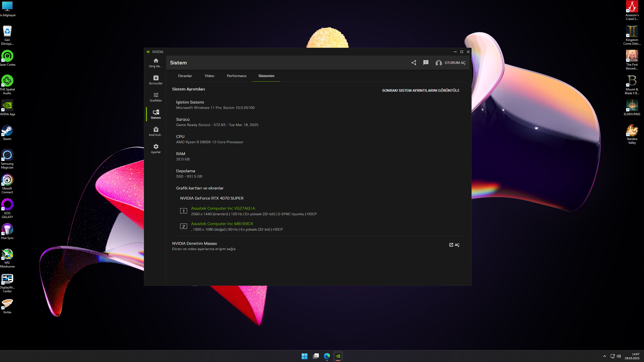Click the Game Ready Sürücü 572.83 text
The image size is (644, 362).
click(217, 125)
